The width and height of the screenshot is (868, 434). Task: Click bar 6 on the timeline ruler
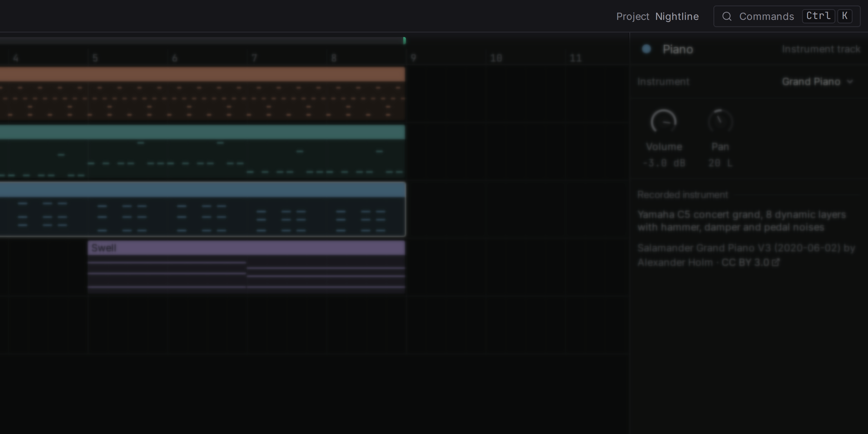(x=175, y=58)
